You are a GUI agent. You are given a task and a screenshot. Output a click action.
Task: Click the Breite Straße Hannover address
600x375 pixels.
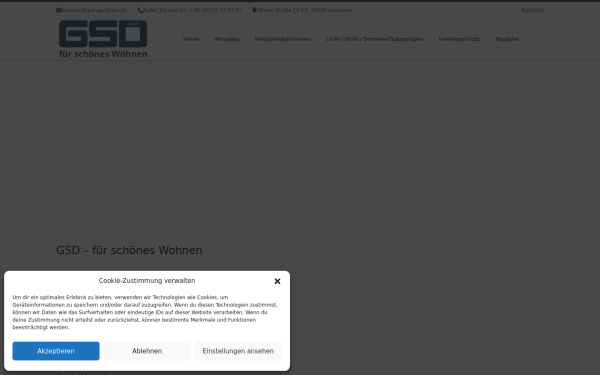[305, 10]
